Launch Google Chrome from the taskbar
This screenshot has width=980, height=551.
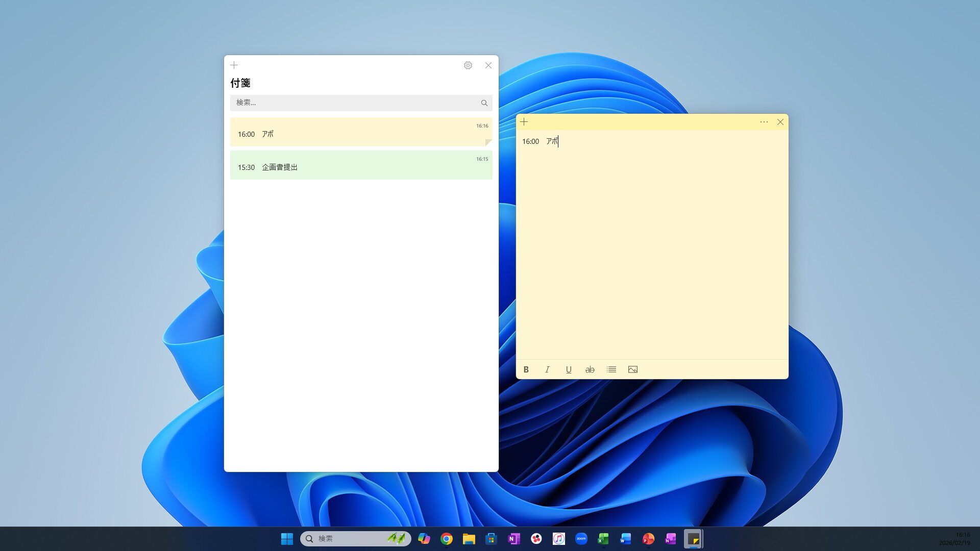[447, 539]
